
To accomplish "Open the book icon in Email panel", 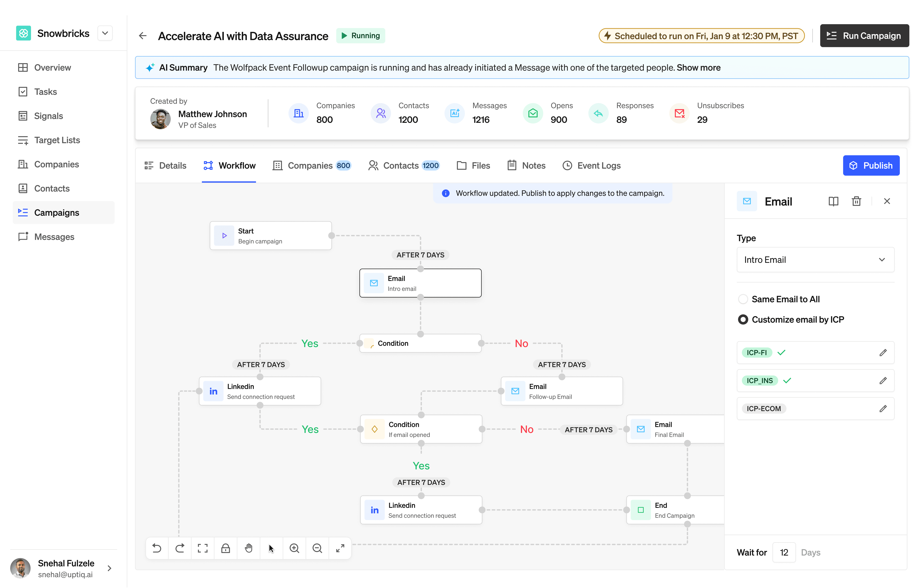I will click(833, 201).
